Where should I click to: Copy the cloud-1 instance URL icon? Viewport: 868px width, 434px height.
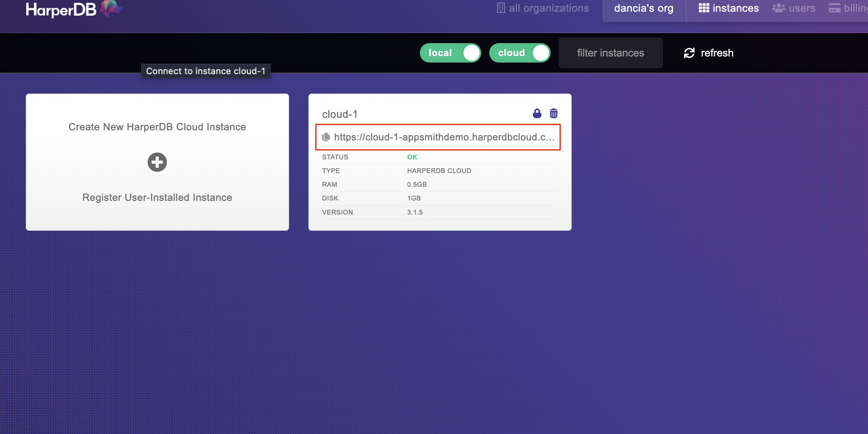pos(326,137)
